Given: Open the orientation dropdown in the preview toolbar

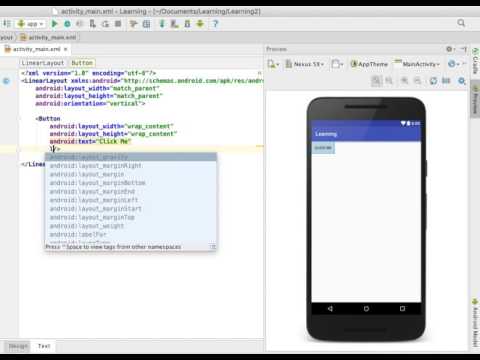Looking at the screenshot, I should coord(337,64).
